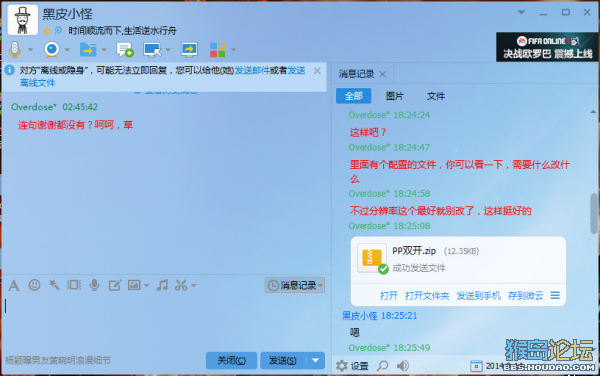Open the remote desktop icon
This screenshot has width=600, height=376.
(x=152, y=49)
